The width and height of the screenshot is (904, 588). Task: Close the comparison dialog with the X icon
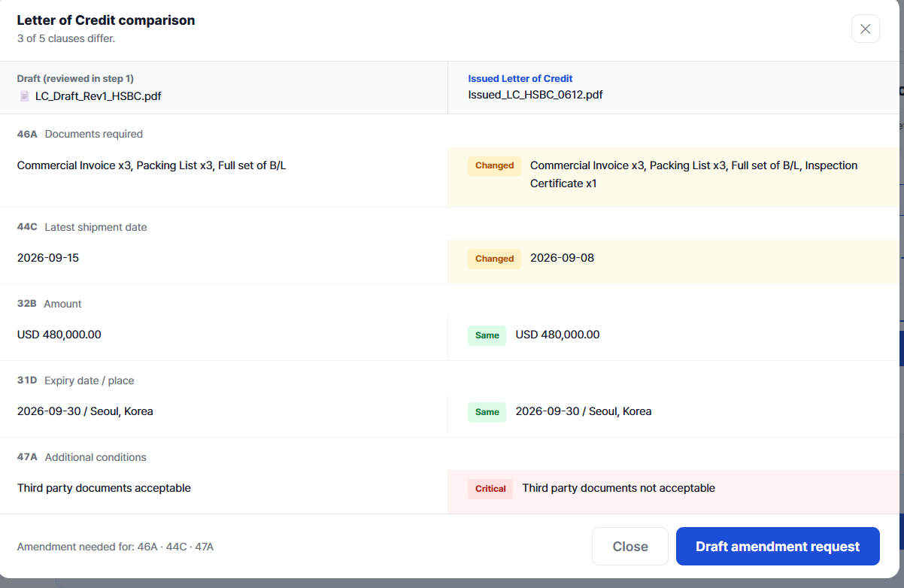pos(865,29)
